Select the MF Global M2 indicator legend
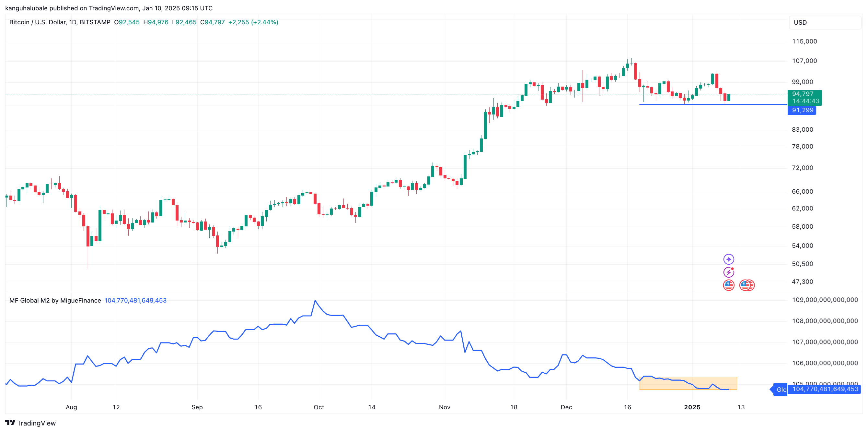Screen dimensions: 868x432 pyautogui.click(x=55, y=300)
